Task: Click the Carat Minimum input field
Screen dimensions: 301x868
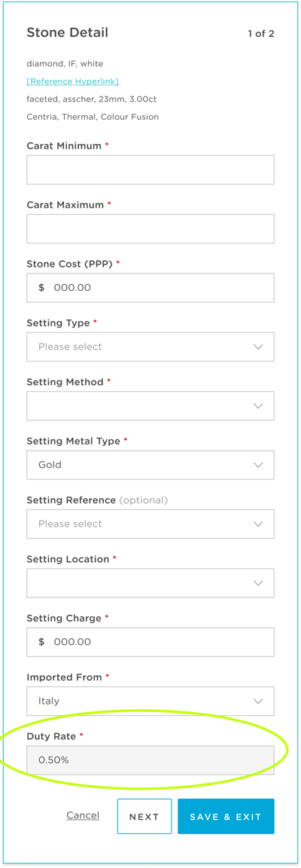Action: tap(150, 170)
